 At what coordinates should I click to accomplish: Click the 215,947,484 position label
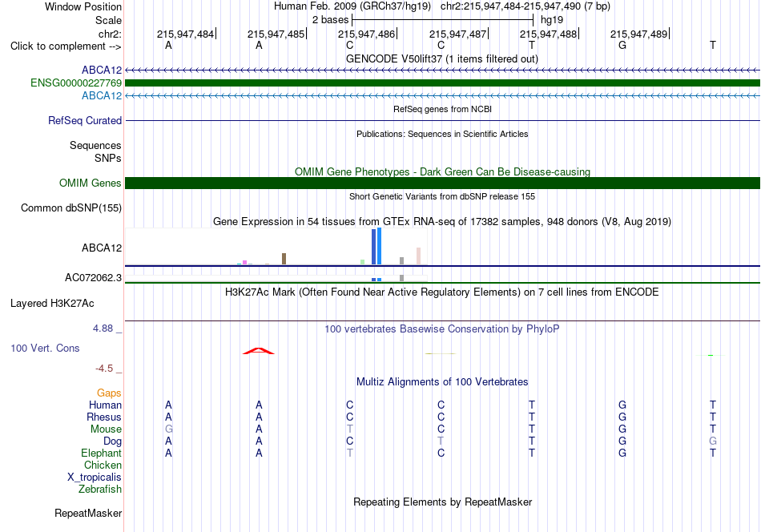coord(185,34)
